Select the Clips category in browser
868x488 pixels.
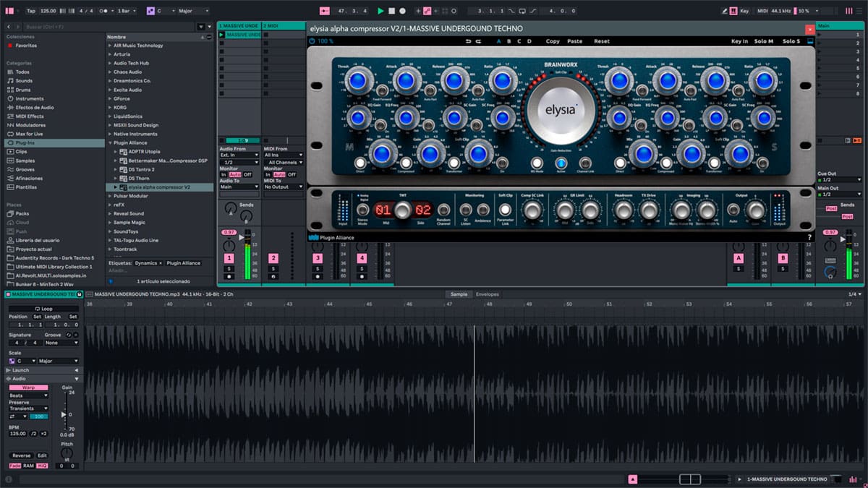pyautogui.click(x=21, y=152)
